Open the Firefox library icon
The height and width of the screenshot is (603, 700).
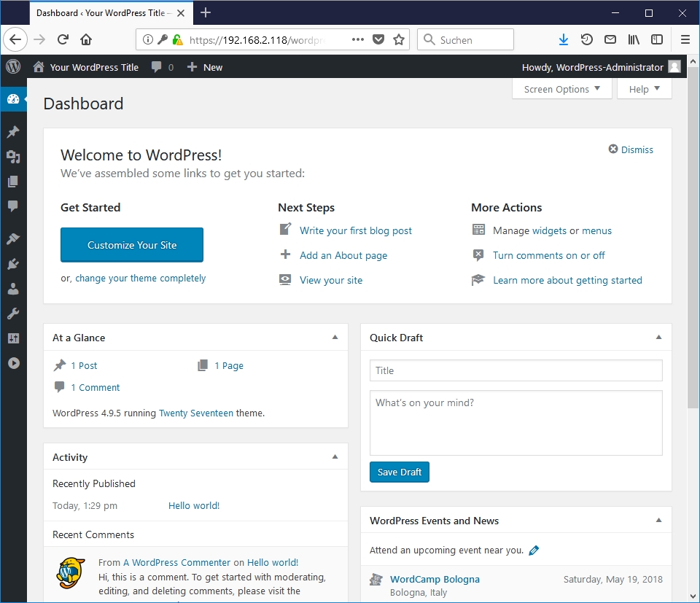[x=634, y=39]
